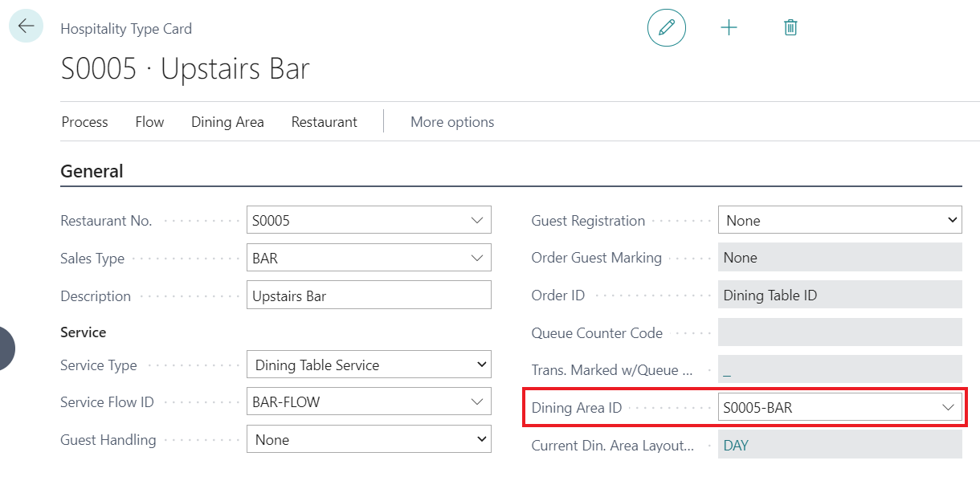The height and width of the screenshot is (489, 980).
Task: Open the Restaurant menu
Action: coord(324,122)
